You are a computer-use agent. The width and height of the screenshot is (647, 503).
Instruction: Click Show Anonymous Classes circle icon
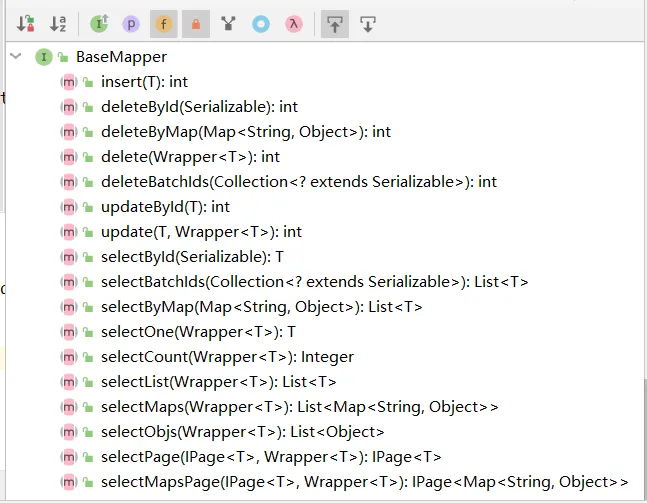(261, 22)
